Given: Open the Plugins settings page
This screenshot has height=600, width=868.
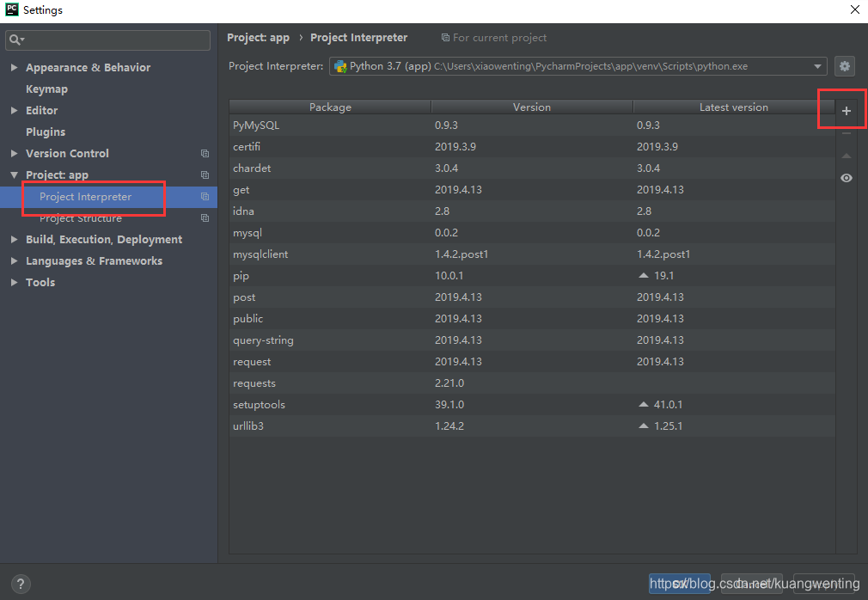Looking at the screenshot, I should [46, 132].
